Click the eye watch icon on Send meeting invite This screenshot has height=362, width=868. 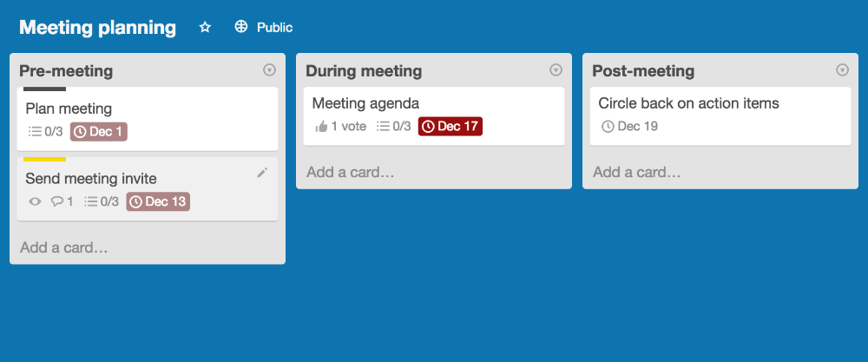tap(35, 202)
